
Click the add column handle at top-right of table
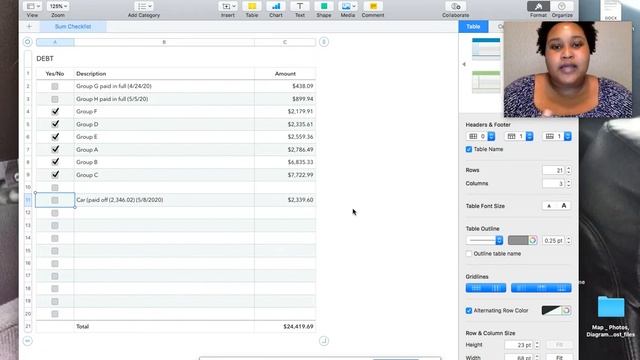pyautogui.click(x=324, y=42)
